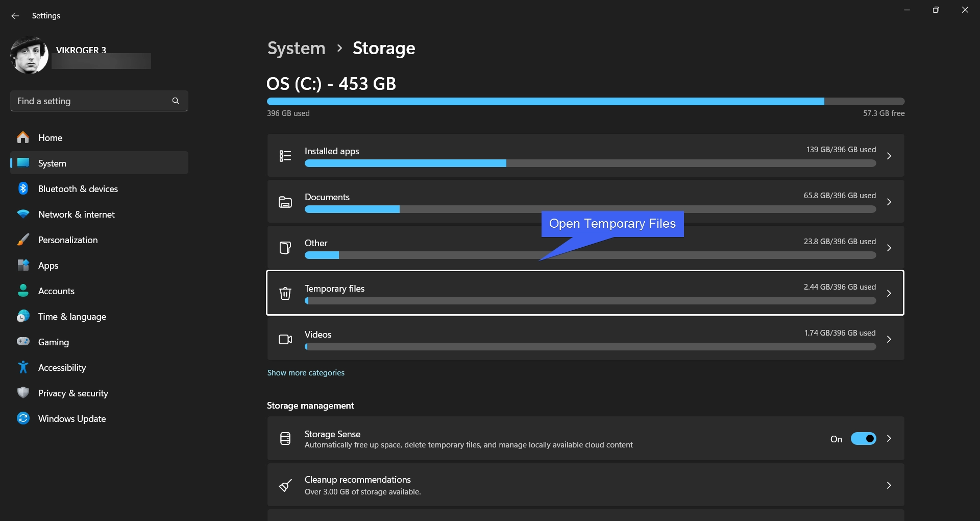The image size is (980, 521).
Task: Open Storage Sense details chevron
Action: click(x=889, y=438)
